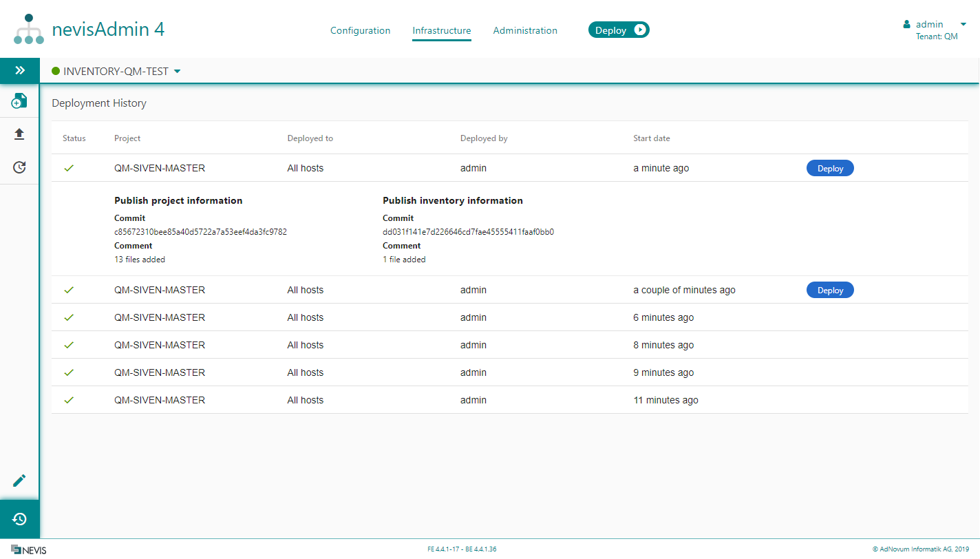
Task: Click the Deployed to column header
Action: [310, 138]
